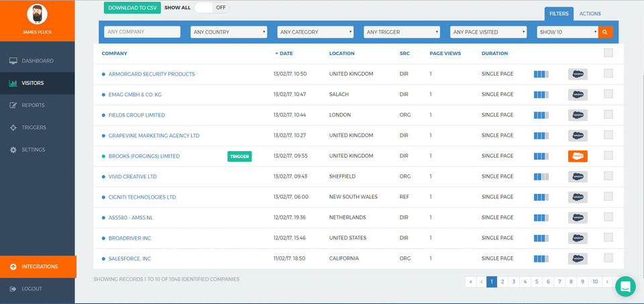Click Salesforce icon for Armorgard Security Products
This screenshot has width=644, height=304.
coord(578,74)
